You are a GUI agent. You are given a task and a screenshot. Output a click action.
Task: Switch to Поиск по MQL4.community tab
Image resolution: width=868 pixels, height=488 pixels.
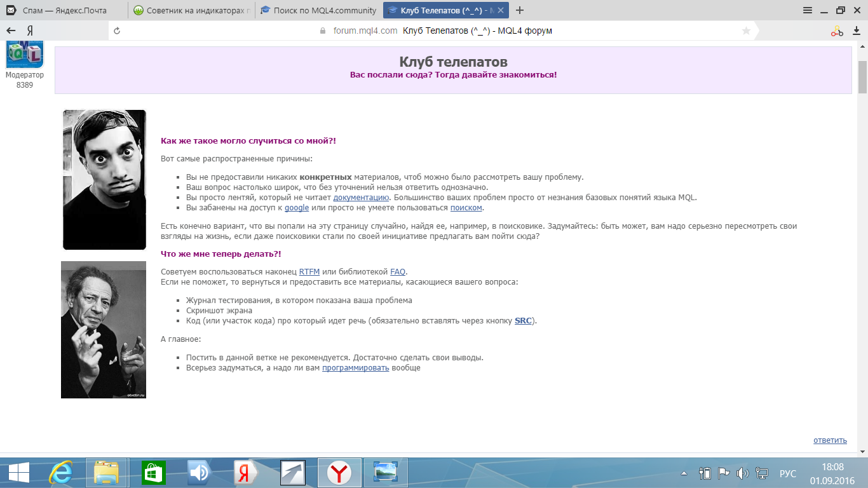tap(318, 10)
